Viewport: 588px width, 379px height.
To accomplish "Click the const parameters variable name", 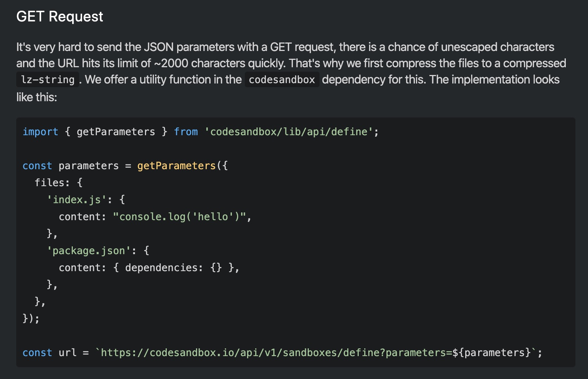I will pos(89,166).
